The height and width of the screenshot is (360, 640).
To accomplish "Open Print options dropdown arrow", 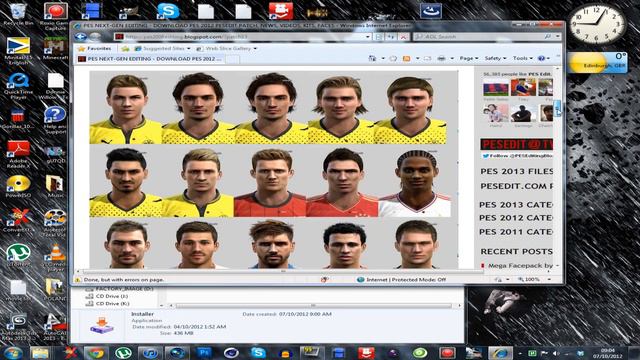I will (452, 58).
